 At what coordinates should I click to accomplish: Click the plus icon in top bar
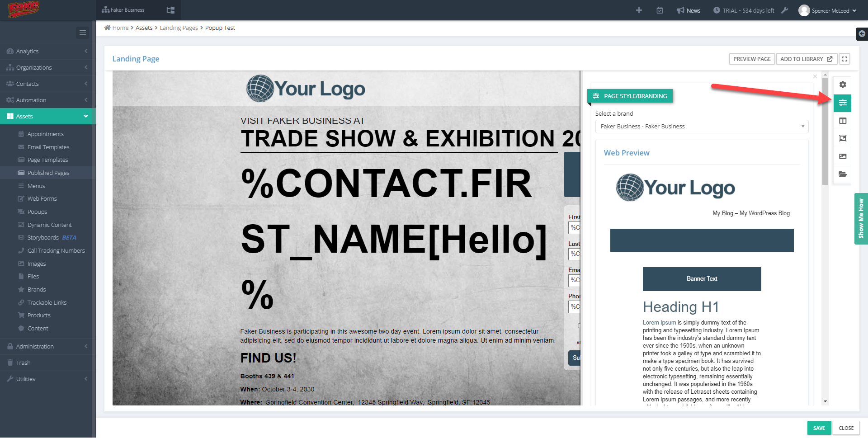(x=639, y=10)
